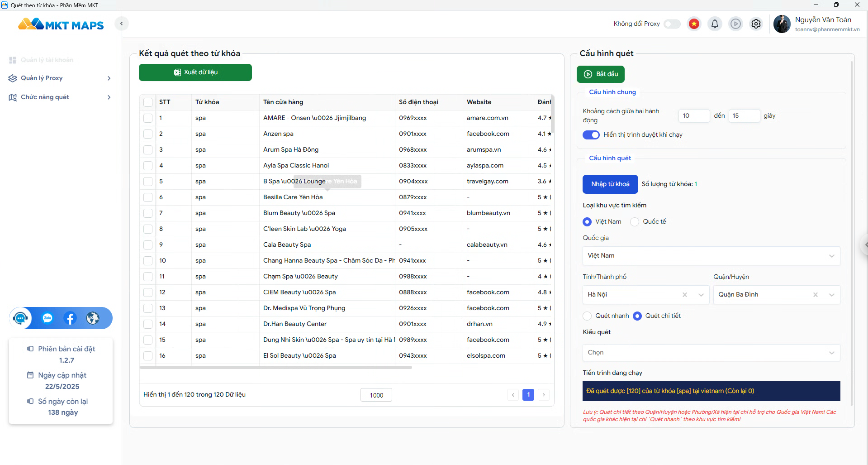Viewport: 868px width, 465px height.
Task: Open the Kiểu quét dropdown
Action: (x=711, y=353)
